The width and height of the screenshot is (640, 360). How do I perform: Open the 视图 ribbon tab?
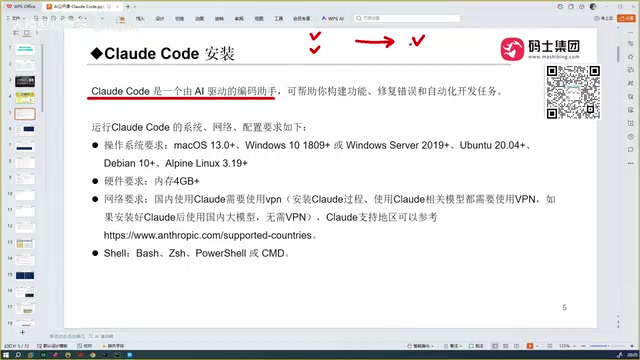[x=259, y=19]
